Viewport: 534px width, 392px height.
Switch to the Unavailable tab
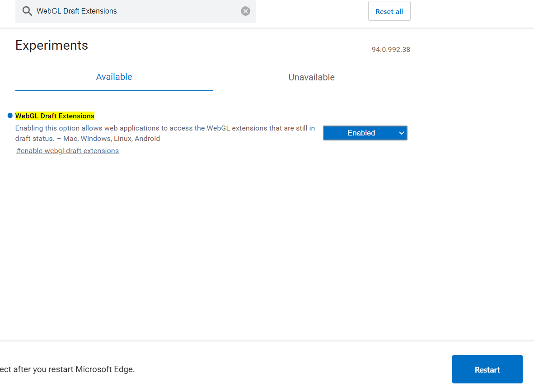click(x=311, y=77)
